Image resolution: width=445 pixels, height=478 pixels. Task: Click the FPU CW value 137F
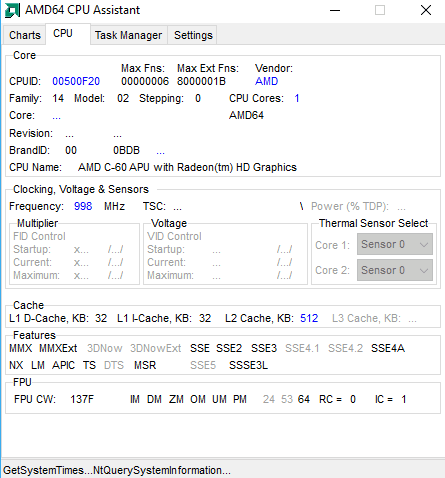point(82,399)
